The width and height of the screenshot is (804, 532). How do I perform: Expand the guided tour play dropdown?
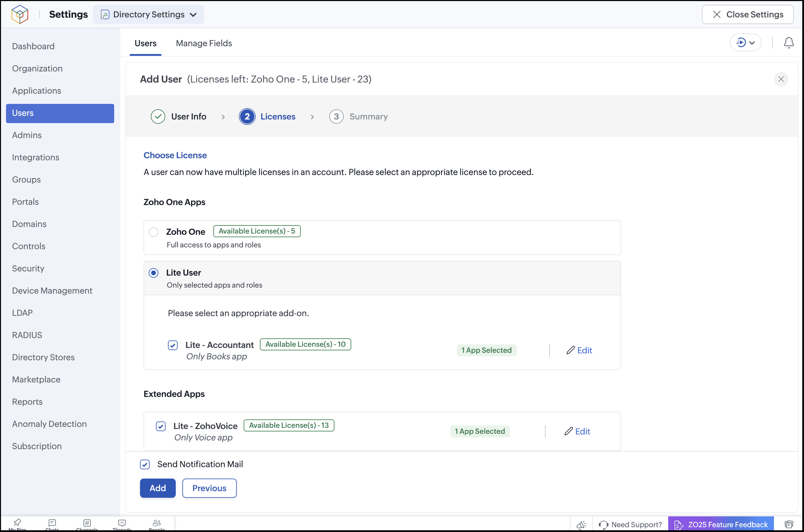pyautogui.click(x=745, y=42)
